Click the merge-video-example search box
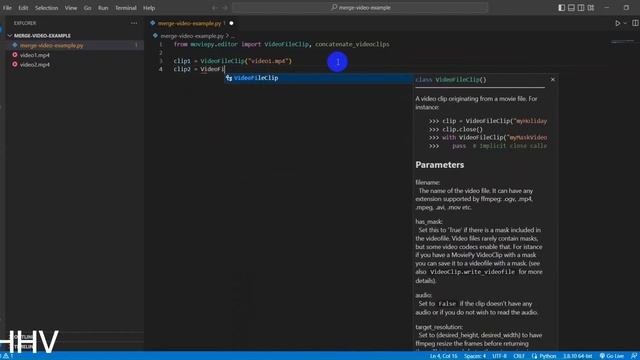The image size is (640, 360). 360,7
